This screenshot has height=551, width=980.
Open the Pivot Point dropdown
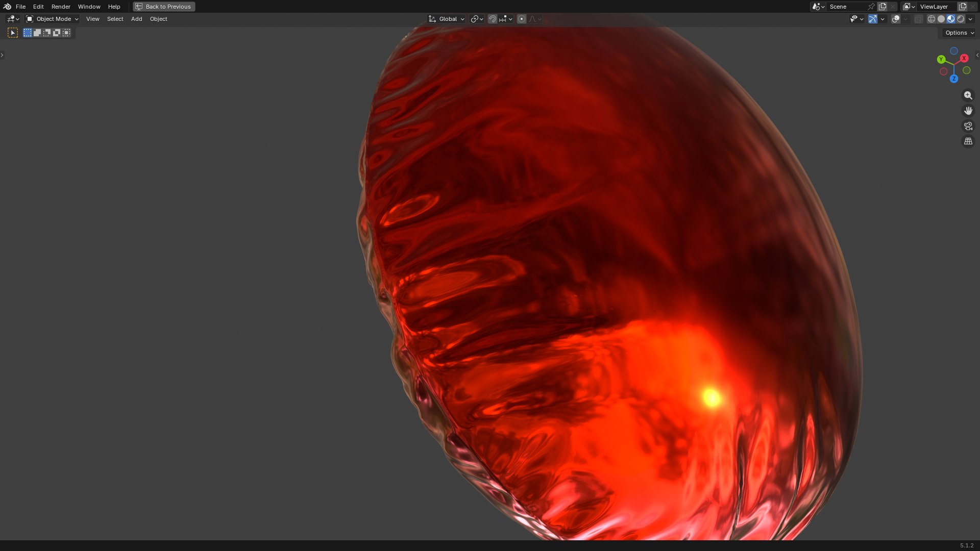pos(477,19)
